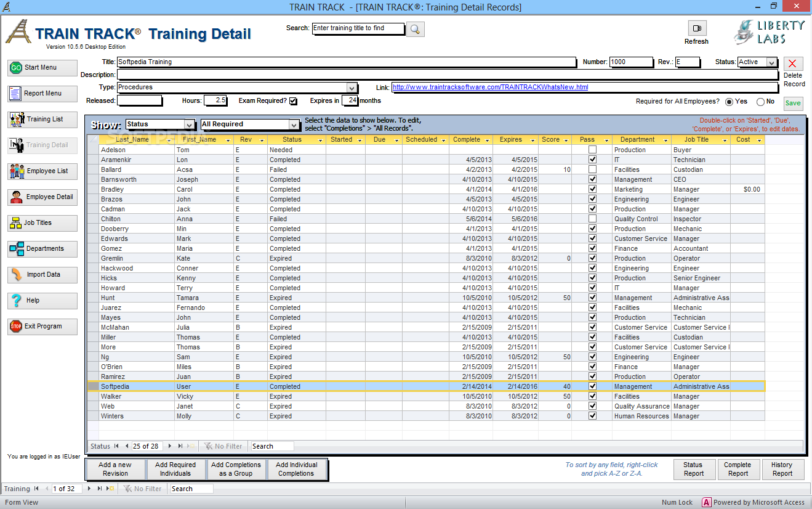Viewport: 812px width, 509px height.
Task: Open Start Menu with GO icon
Action: [x=42, y=68]
